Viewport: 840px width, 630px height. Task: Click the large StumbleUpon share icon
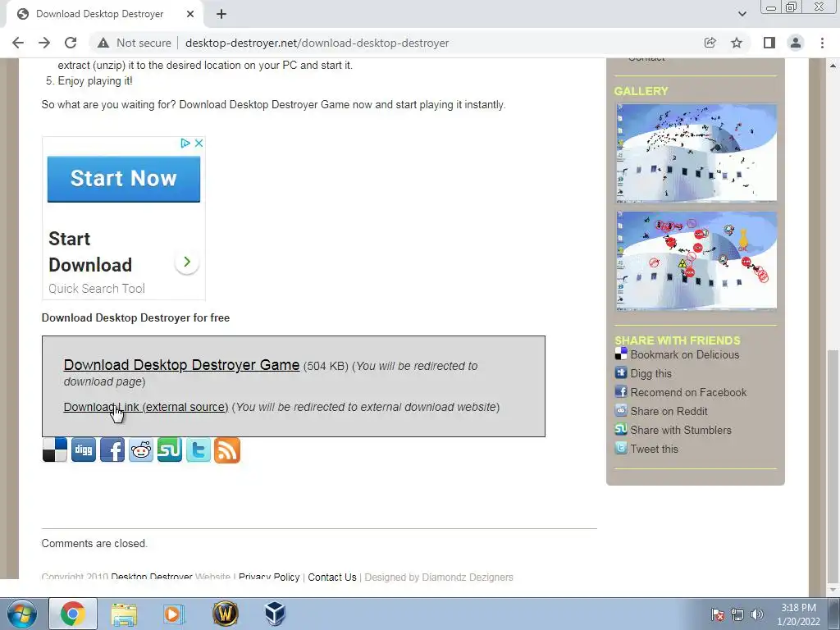tap(169, 450)
